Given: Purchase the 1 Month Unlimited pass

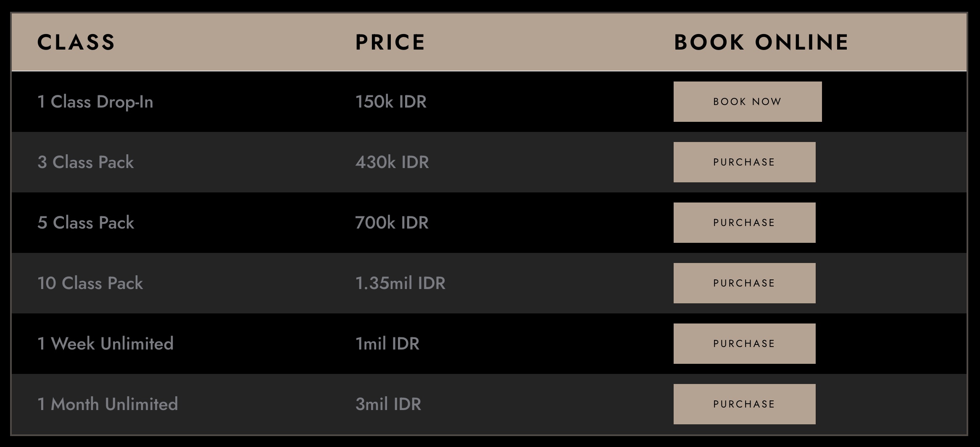Looking at the screenshot, I should click(744, 404).
